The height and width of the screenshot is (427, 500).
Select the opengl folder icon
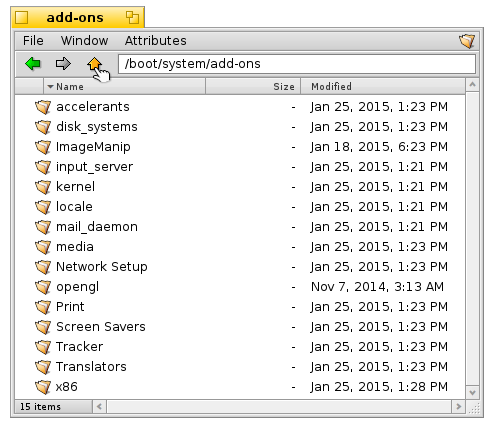click(x=43, y=287)
